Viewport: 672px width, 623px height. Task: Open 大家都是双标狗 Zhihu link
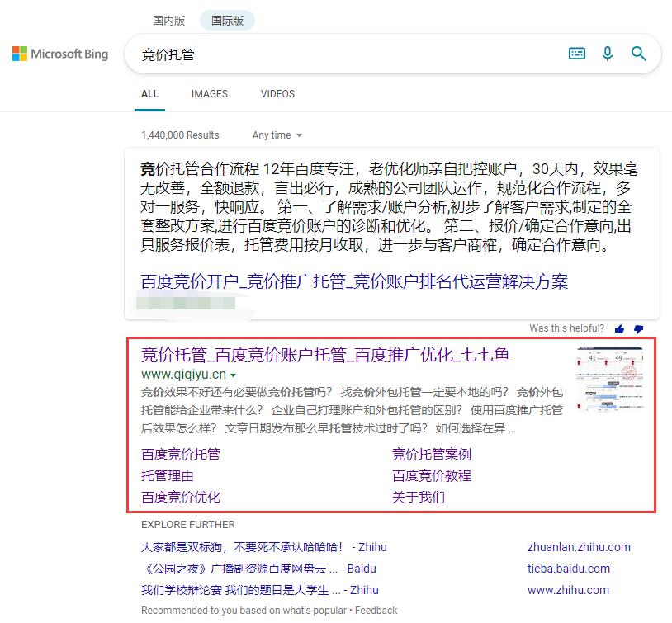264,547
